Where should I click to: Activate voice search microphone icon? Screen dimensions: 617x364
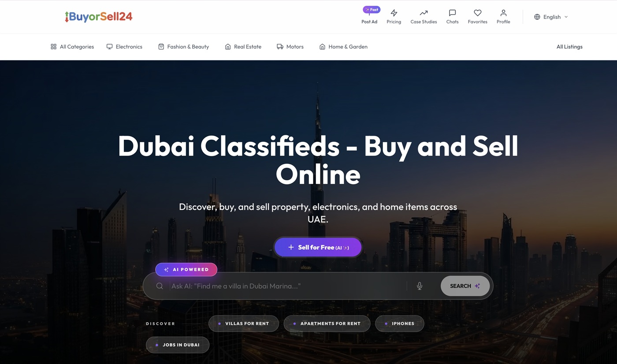click(x=420, y=286)
